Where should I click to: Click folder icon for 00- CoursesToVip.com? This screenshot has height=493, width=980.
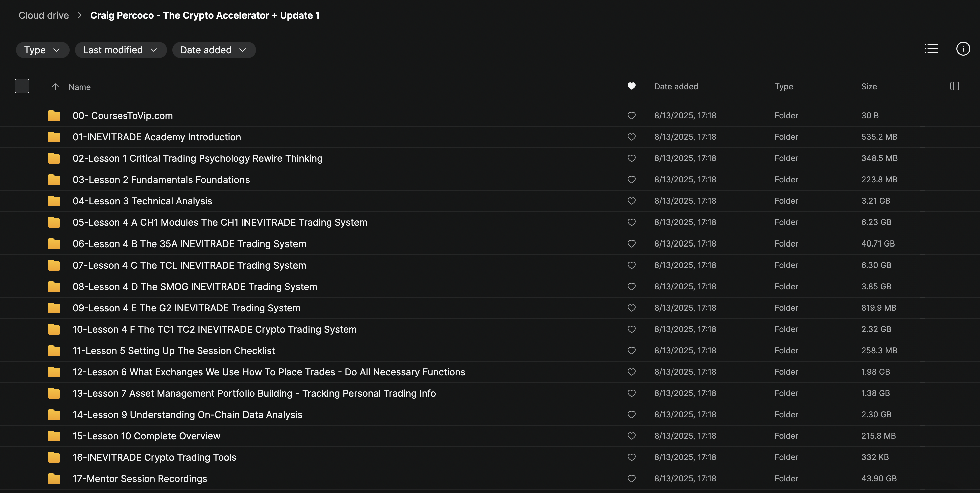(x=54, y=116)
